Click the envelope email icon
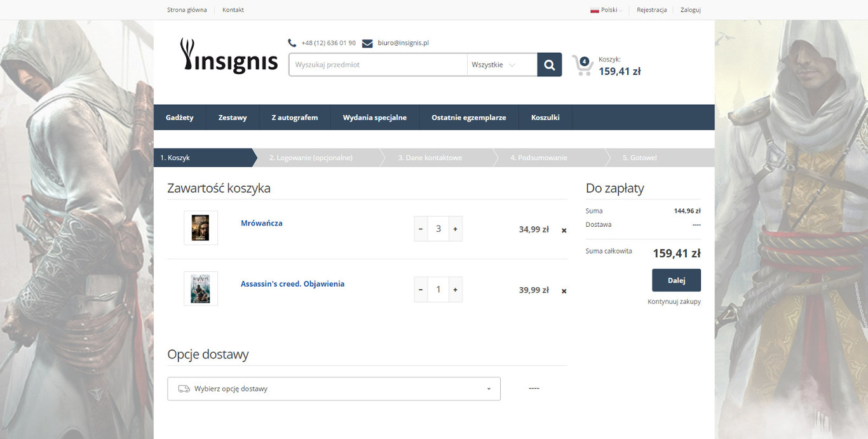Viewport: 868px width, 439px height. pyautogui.click(x=367, y=43)
